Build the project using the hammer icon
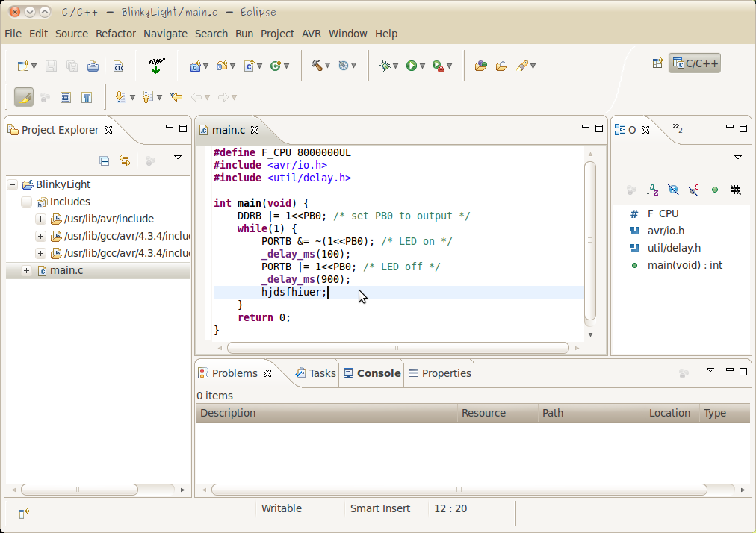Image resolution: width=756 pixels, height=533 pixels. tap(317, 65)
